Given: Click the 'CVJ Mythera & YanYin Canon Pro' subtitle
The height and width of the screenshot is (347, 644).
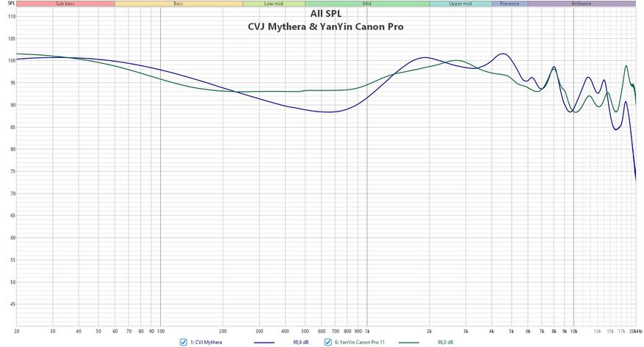Looking at the screenshot, I should coord(326,26).
